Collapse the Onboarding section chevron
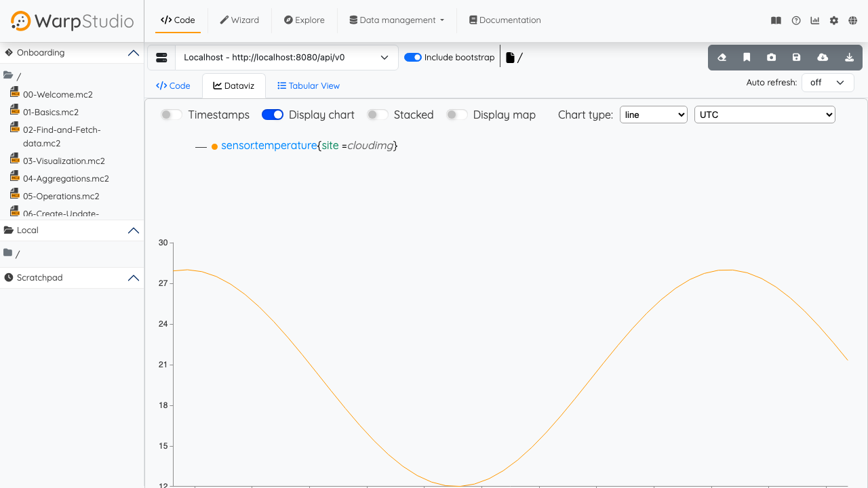The image size is (868, 488). point(134,53)
